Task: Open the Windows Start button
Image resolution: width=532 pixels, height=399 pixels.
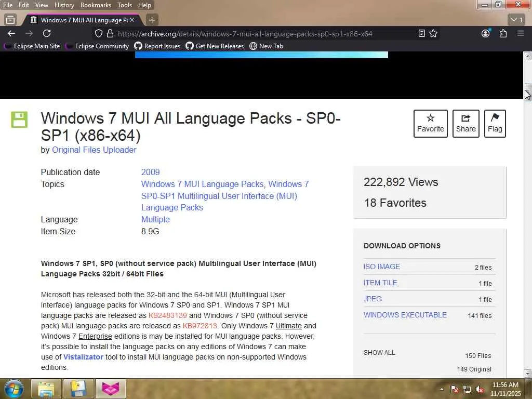Action: [14, 389]
